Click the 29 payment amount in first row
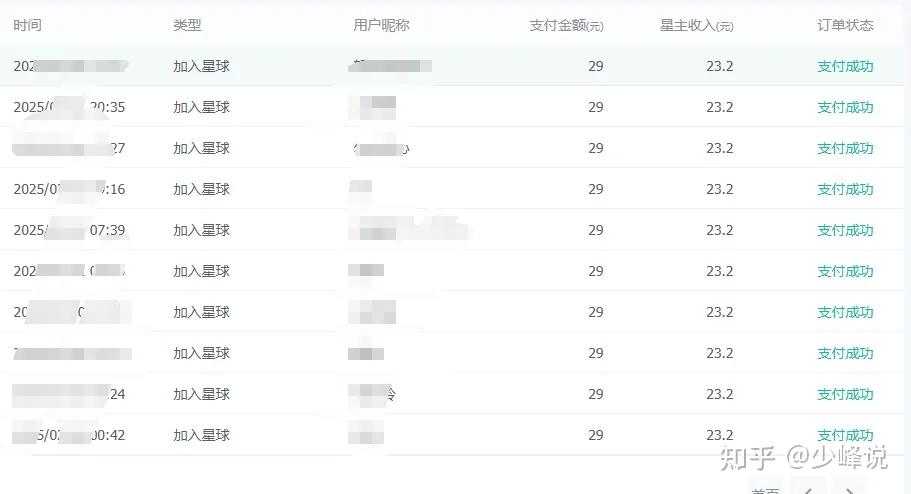 tap(596, 66)
